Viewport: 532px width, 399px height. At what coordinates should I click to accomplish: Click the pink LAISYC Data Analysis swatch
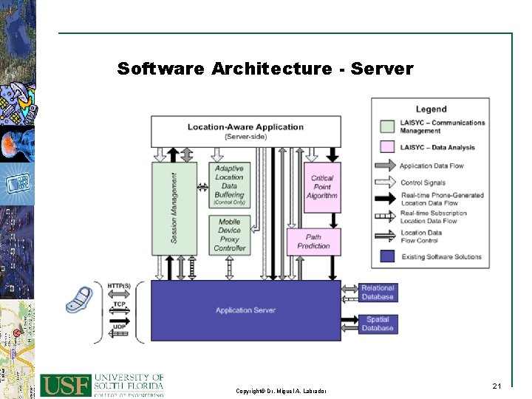[387, 147]
